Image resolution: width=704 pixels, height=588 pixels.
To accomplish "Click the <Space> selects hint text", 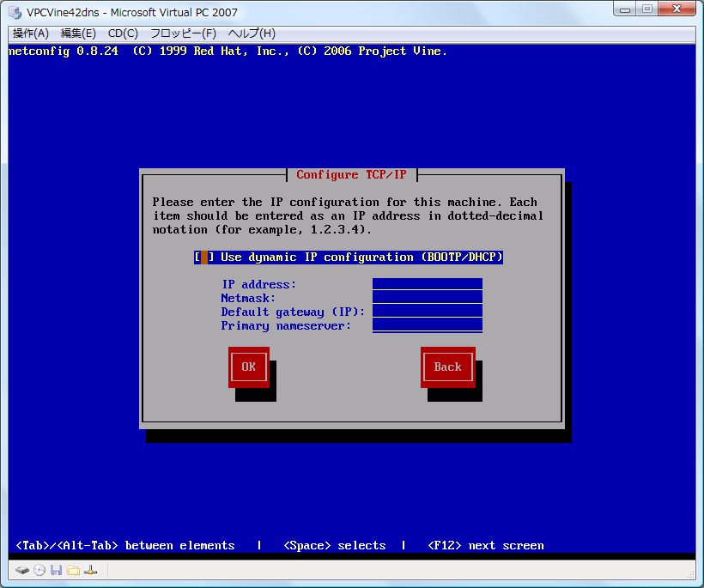I will point(335,546).
